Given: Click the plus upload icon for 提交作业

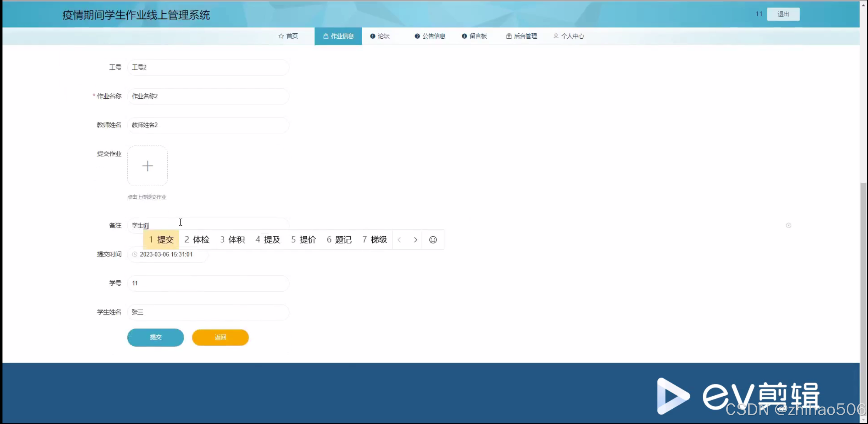Looking at the screenshot, I should [x=148, y=166].
